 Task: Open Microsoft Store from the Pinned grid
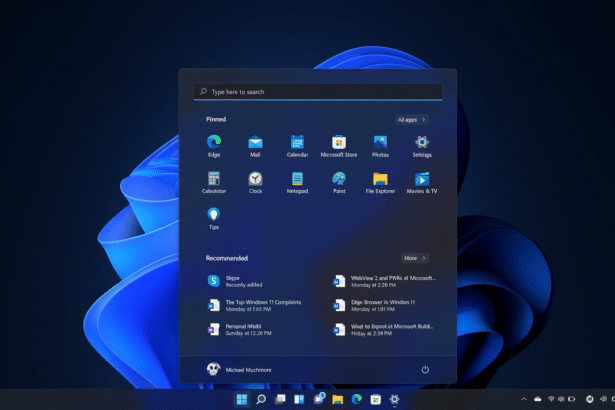(x=339, y=146)
